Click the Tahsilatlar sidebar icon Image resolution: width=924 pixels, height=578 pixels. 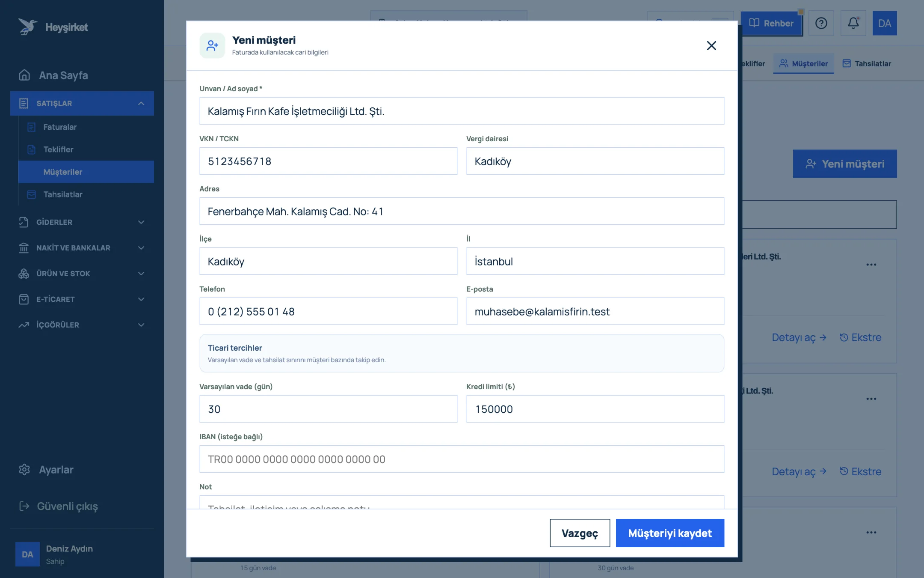coord(31,194)
